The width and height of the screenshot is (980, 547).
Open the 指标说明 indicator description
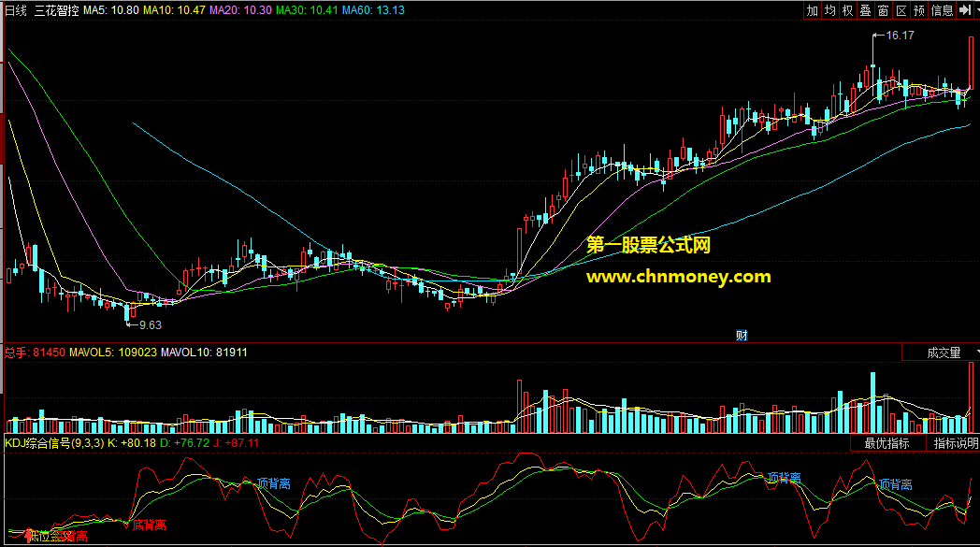[x=955, y=444]
